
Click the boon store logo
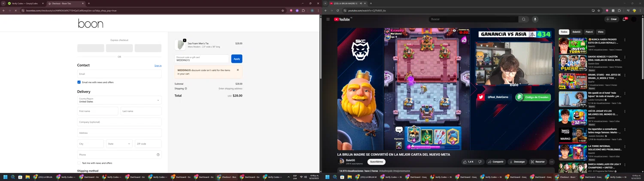coord(91,24)
